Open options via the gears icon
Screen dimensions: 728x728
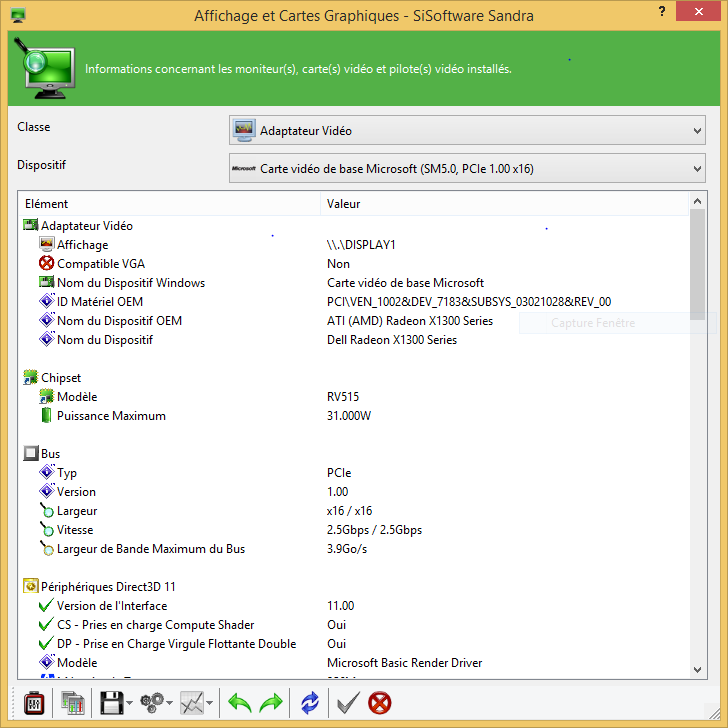152,703
